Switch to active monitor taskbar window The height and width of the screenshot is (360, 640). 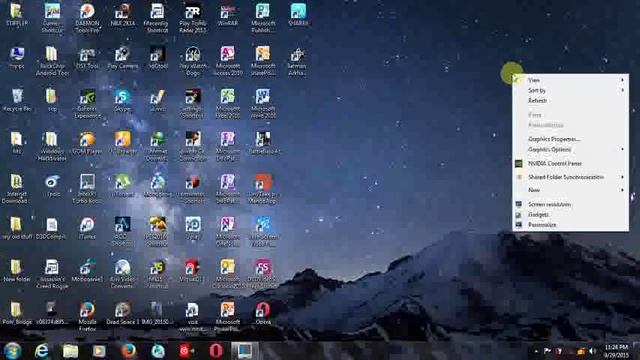(x=244, y=351)
